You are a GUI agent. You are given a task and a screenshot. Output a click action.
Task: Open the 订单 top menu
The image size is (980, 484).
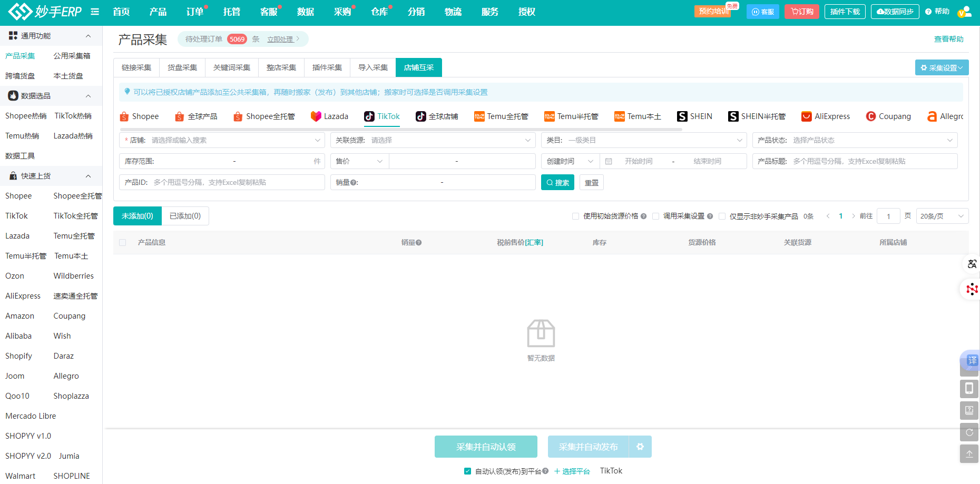(x=195, y=12)
